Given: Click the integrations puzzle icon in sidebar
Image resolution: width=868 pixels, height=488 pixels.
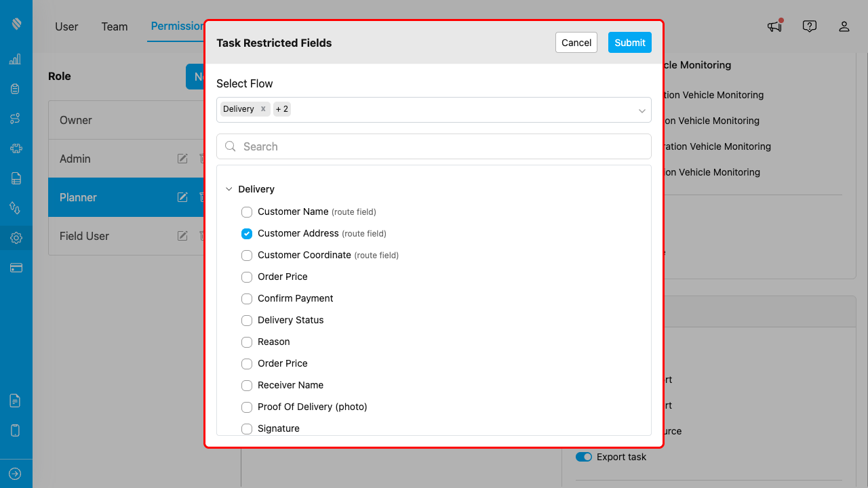Looking at the screenshot, I should [x=15, y=148].
